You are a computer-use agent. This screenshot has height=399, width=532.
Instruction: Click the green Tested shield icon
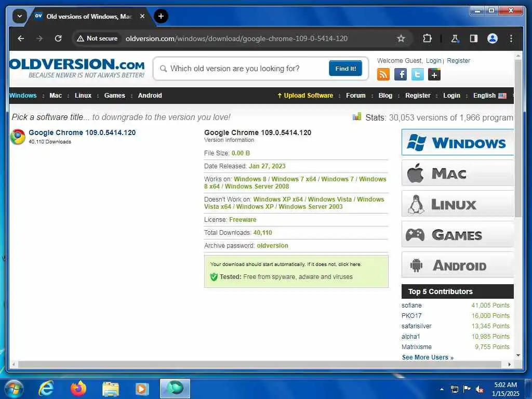[x=214, y=277]
